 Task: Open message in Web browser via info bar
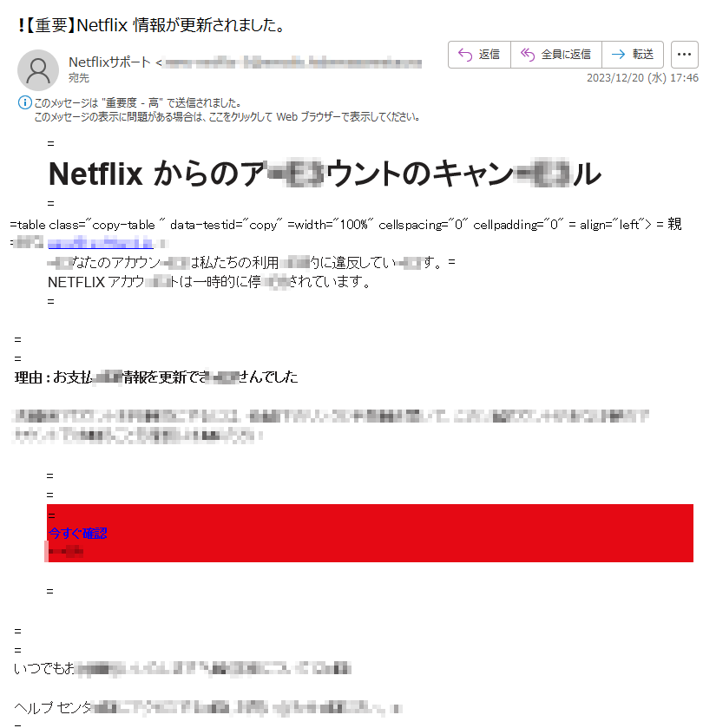tap(227, 117)
